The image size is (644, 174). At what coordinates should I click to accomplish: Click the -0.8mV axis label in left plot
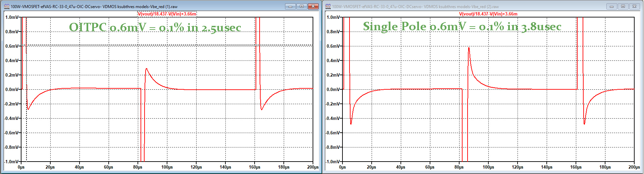tap(11, 147)
